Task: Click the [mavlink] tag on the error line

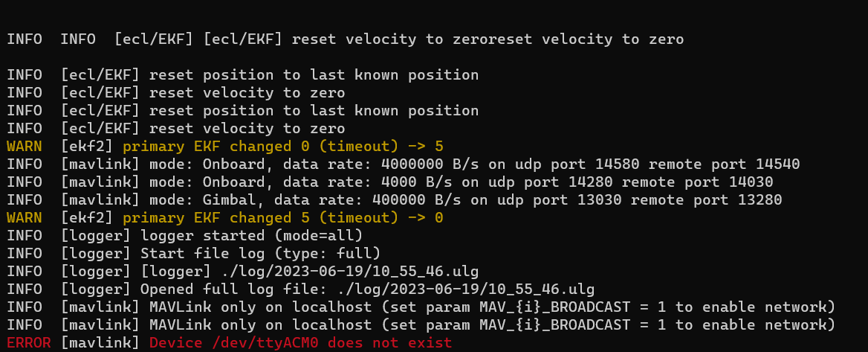Action: [100, 342]
